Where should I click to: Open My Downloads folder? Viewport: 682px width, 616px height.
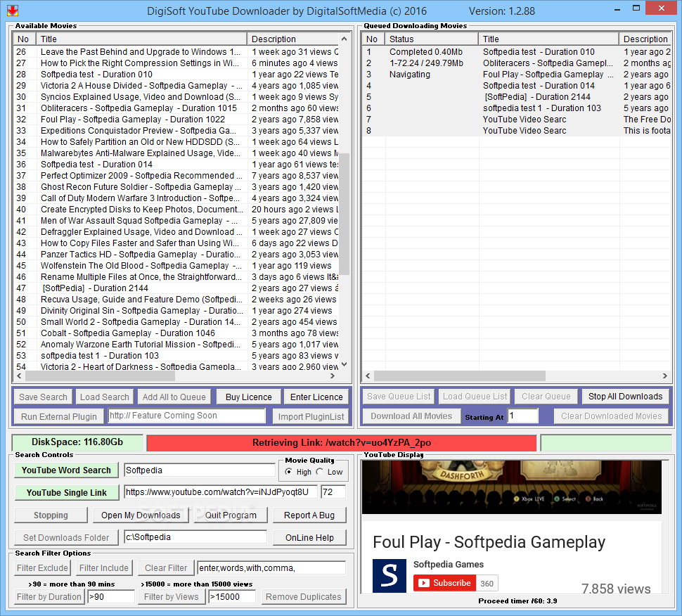click(x=141, y=515)
